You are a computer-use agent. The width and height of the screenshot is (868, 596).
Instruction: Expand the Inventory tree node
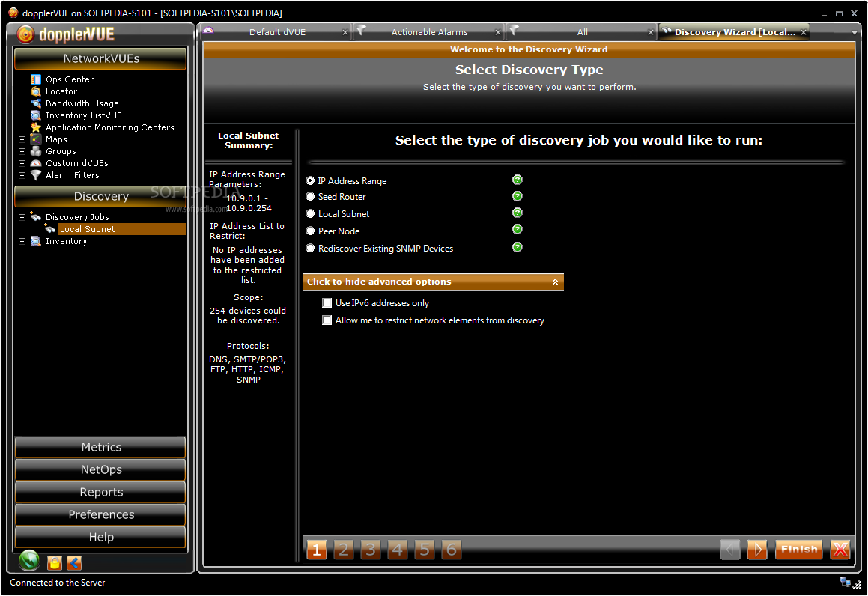(22, 241)
